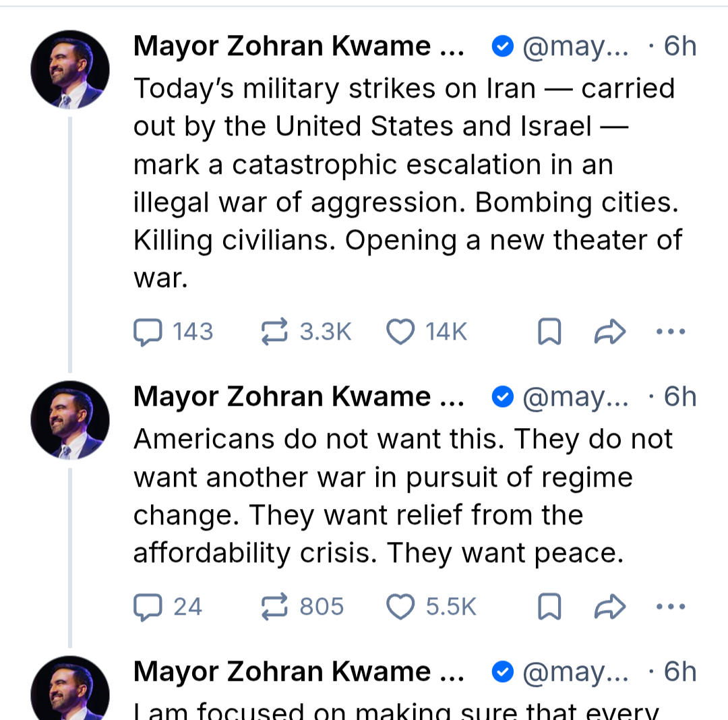Viewport: 728px width, 720px height.
Task: Like the post about strikes on Iran
Action: pos(400,332)
